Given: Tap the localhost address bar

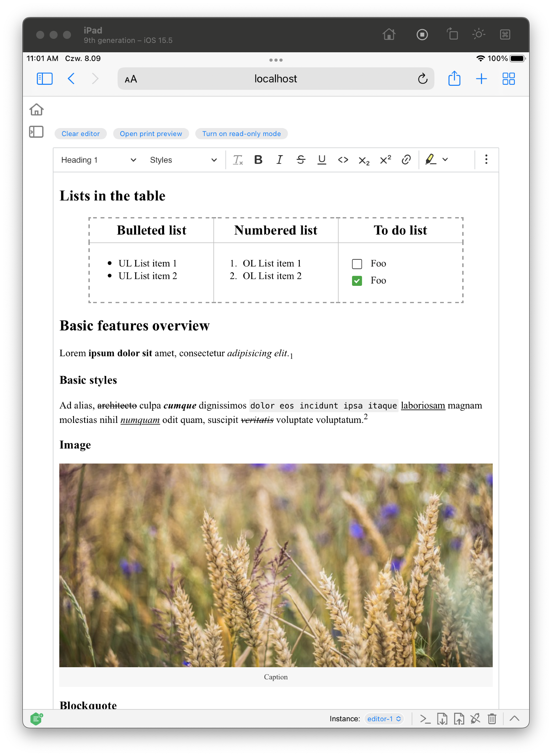Looking at the screenshot, I should point(275,79).
